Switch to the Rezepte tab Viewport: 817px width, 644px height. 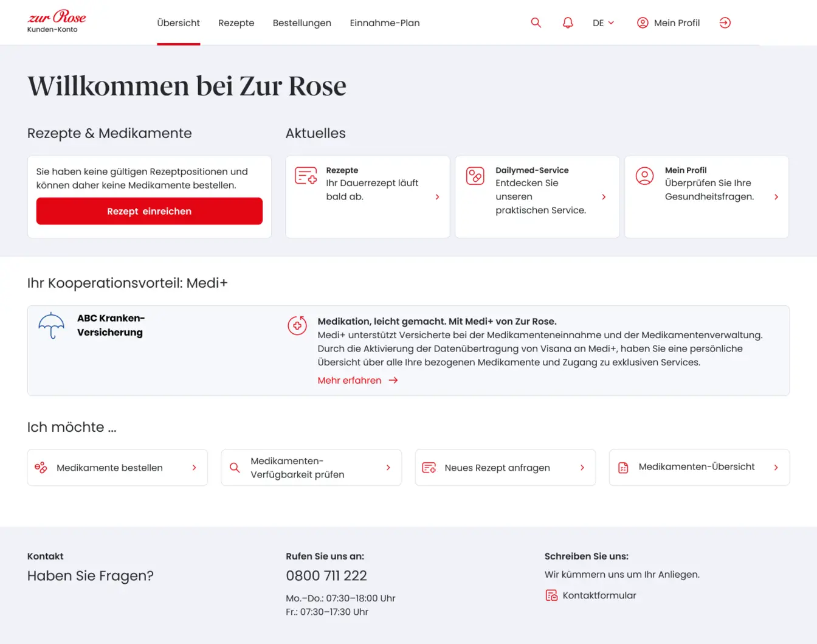point(236,23)
